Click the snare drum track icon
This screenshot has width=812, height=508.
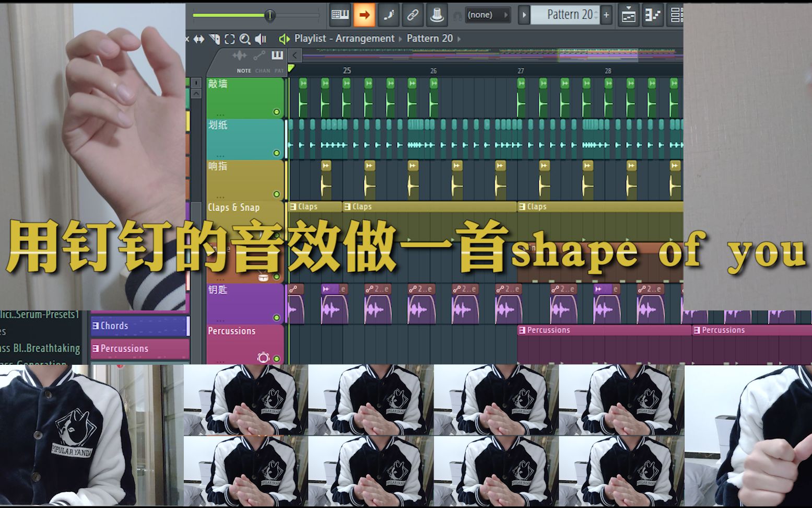click(x=263, y=277)
